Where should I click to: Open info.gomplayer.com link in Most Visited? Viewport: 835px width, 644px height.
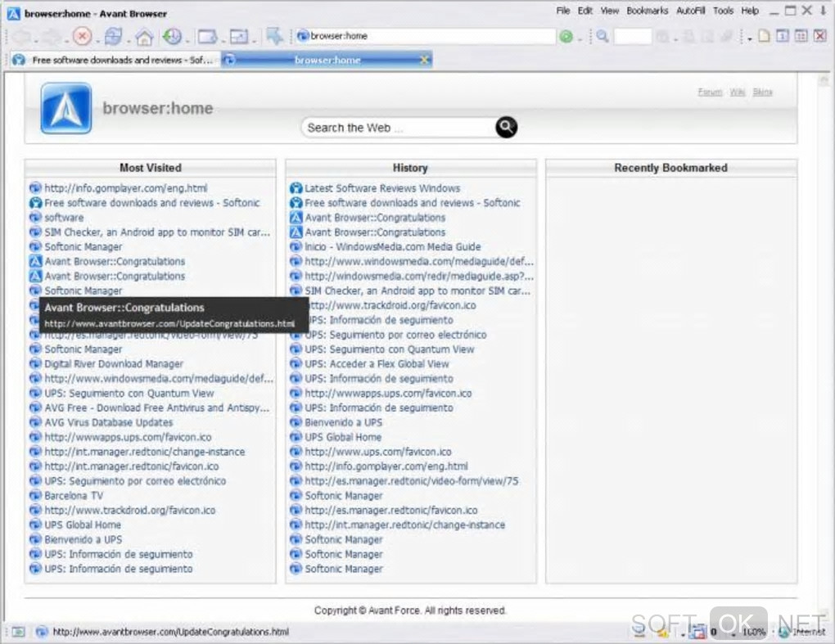pos(126,188)
